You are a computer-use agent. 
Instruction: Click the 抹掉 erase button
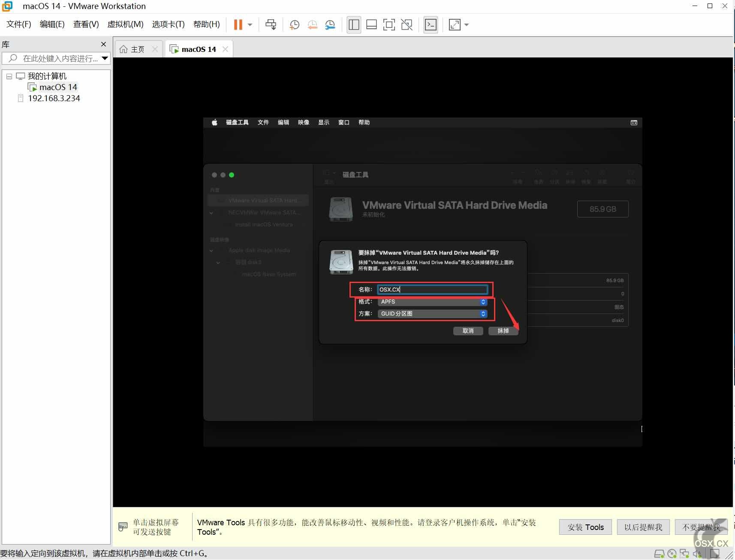[x=503, y=331]
